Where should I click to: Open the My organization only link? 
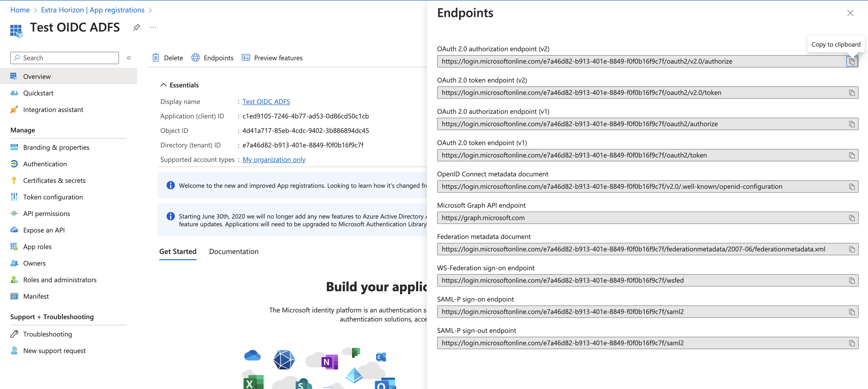pos(274,159)
